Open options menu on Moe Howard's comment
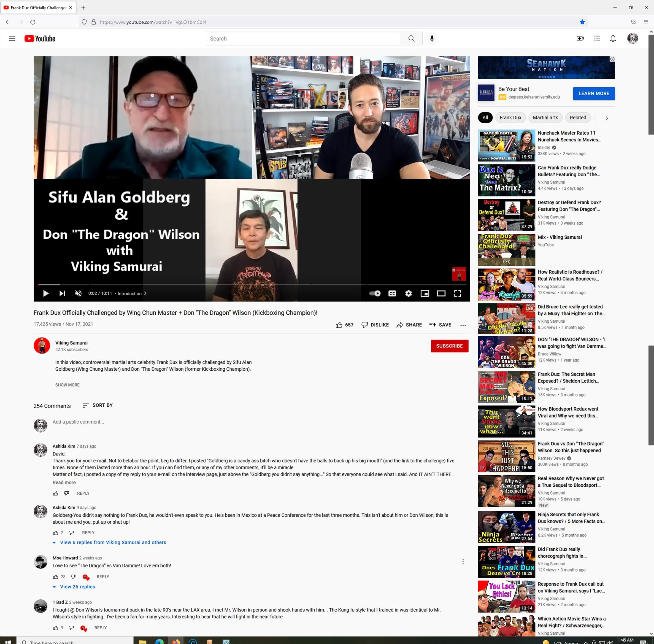 pyautogui.click(x=463, y=562)
